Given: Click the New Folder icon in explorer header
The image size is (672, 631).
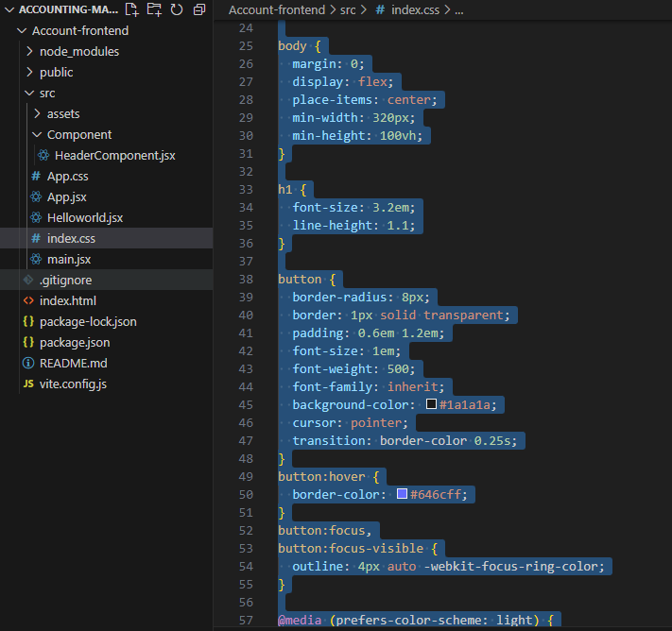Looking at the screenshot, I should [154, 9].
